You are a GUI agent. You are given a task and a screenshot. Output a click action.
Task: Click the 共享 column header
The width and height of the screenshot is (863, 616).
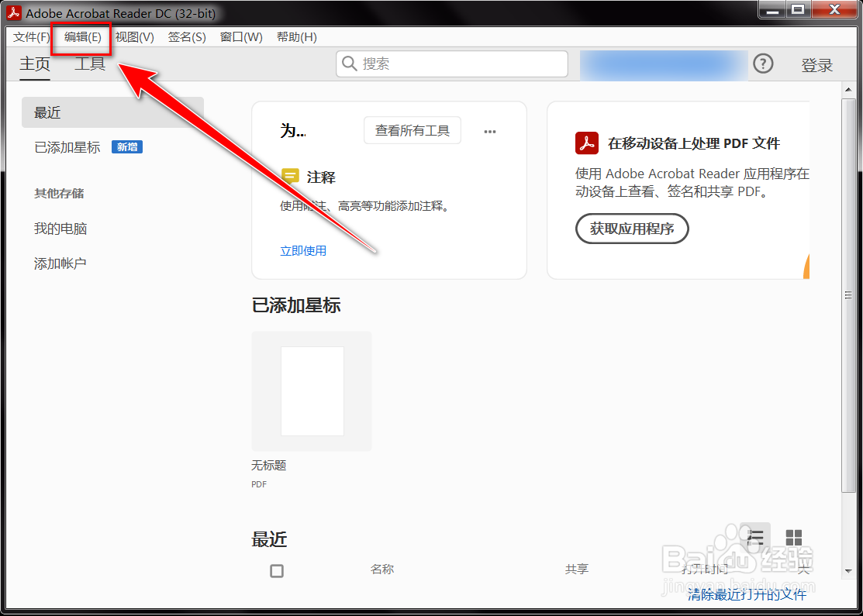coord(577,570)
